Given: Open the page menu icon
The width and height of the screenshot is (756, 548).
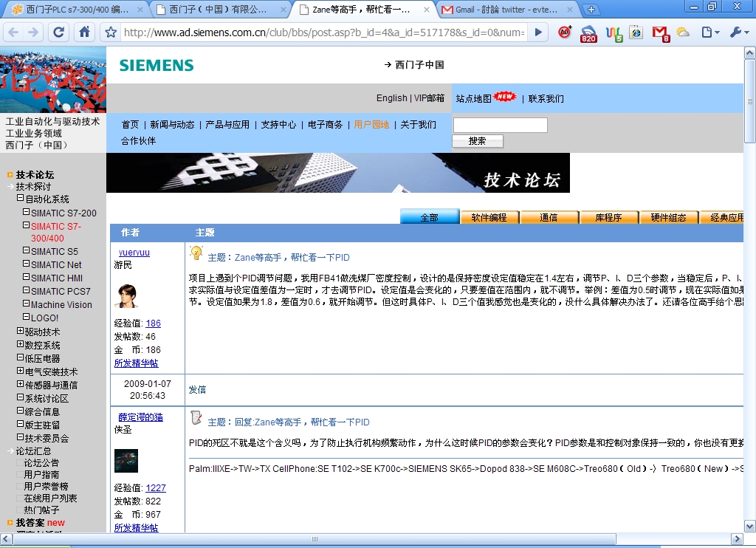Looking at the screenshot, I should 710,32.
